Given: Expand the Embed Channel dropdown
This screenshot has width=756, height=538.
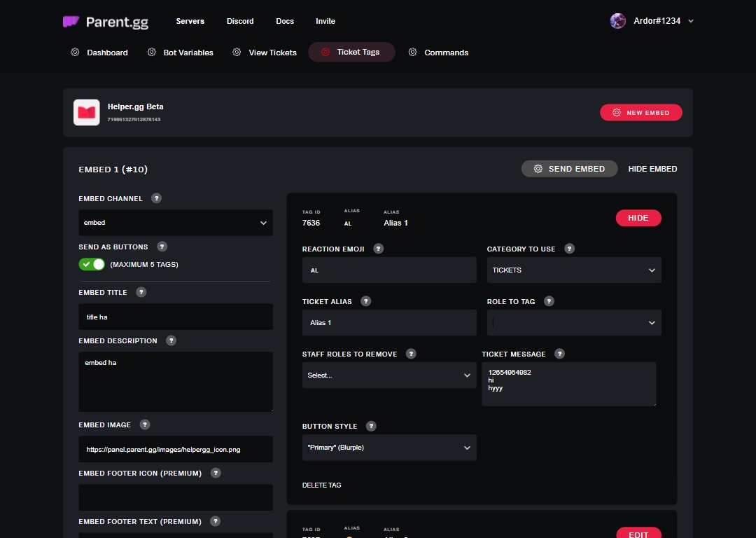Looking at the screenshot, I should click(176, 223).
